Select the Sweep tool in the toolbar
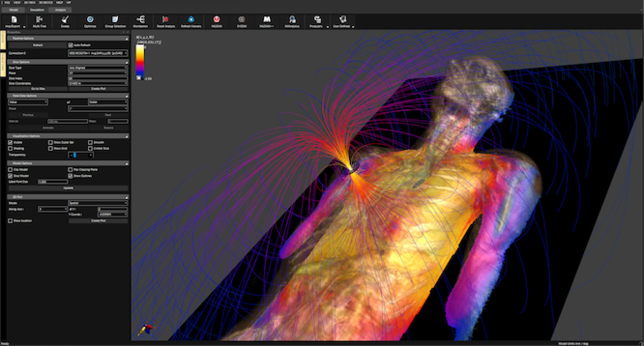 [65, 22]
